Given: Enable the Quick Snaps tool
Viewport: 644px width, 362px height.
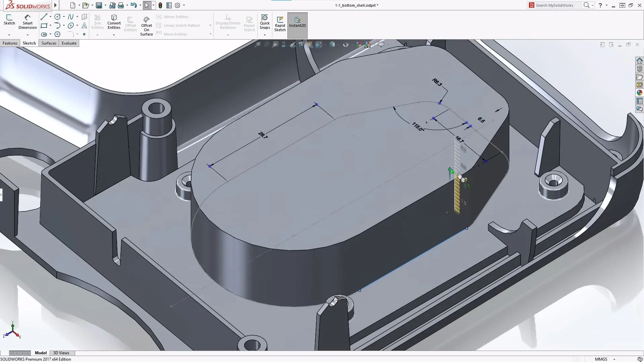Looking at the screenshot, I should point(265,22).
